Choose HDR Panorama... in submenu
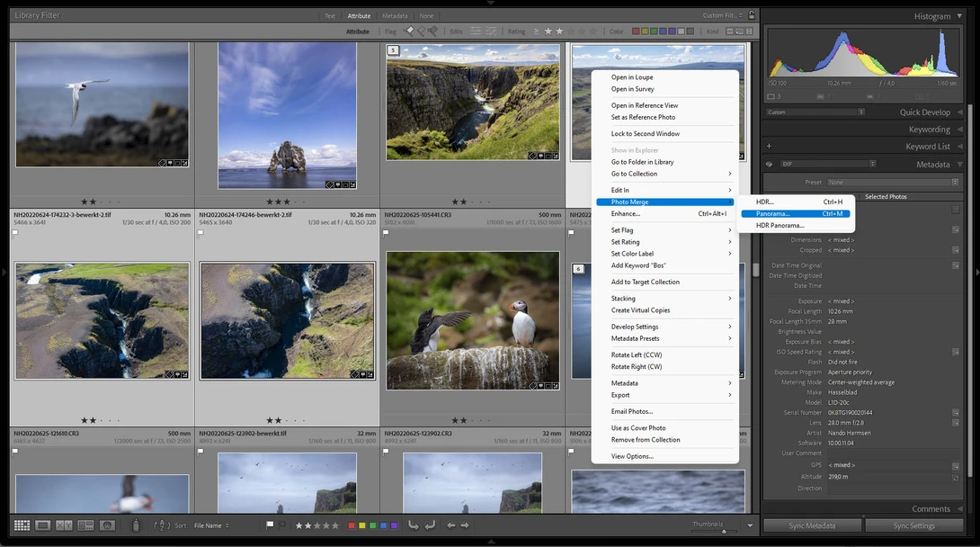980x547 pixels. point(795,226)
